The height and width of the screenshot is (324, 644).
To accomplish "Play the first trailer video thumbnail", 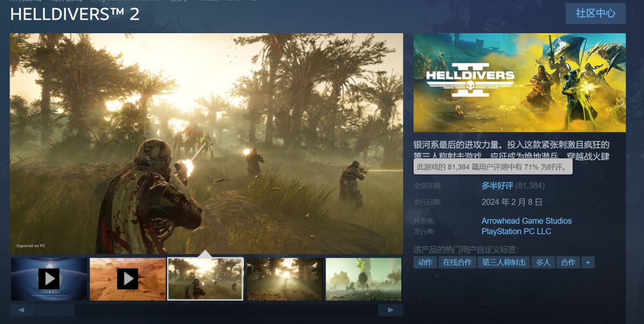I will [x=49, y=279].
